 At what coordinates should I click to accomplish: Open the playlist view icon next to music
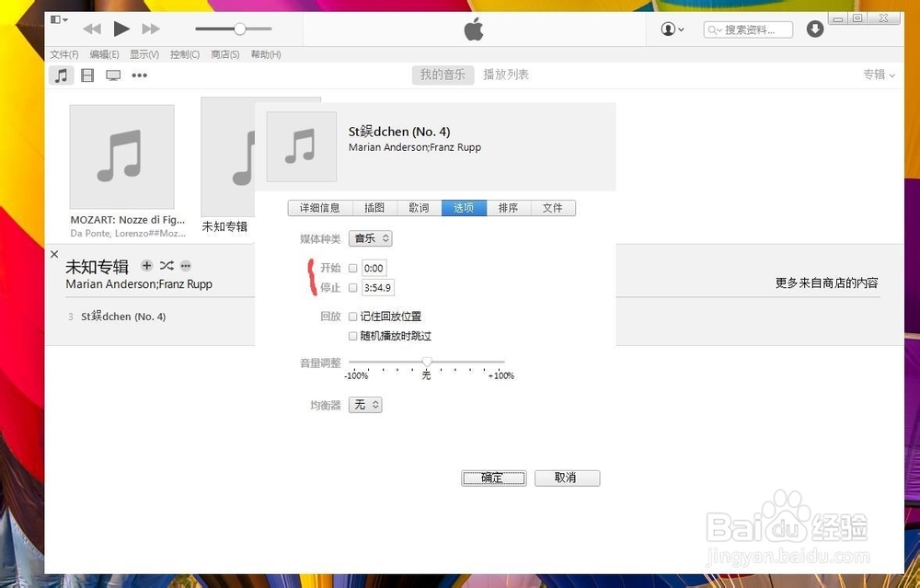click(87, 75)
